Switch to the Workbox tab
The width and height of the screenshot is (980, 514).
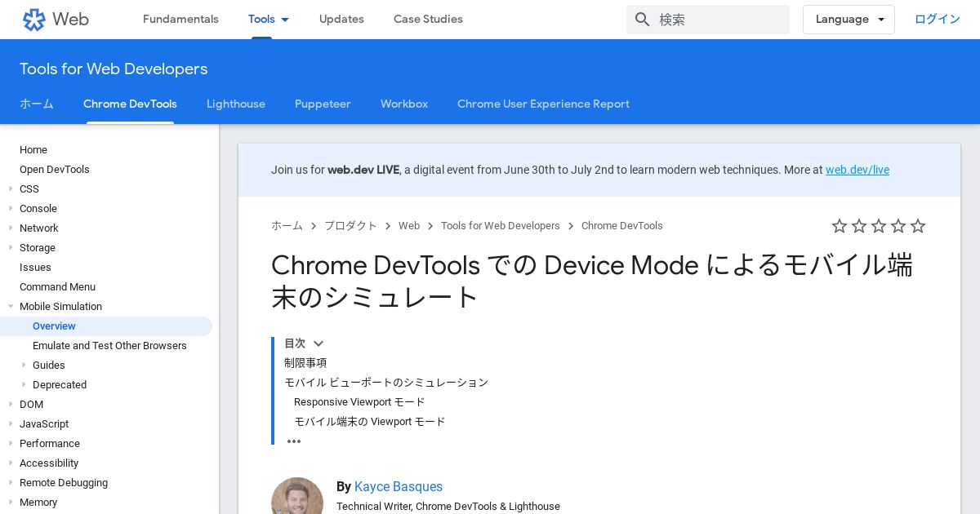pyautogui.click(x=404, y=104)
